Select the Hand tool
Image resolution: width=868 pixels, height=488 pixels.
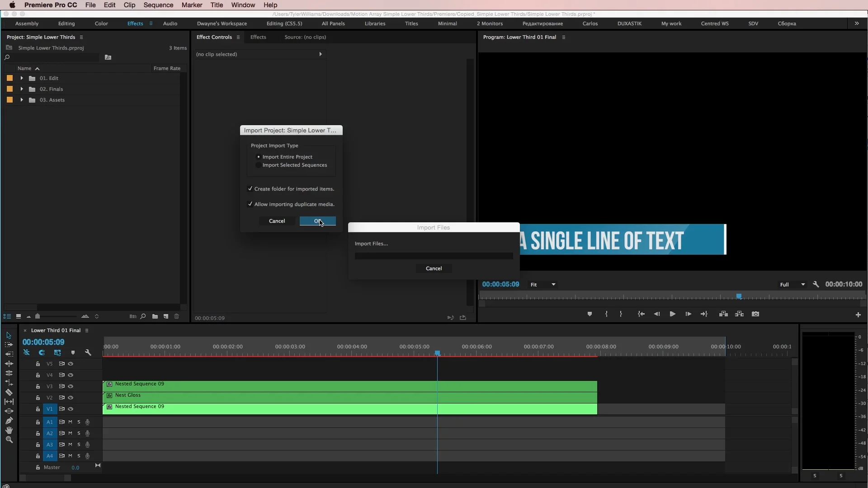pyautogui.click(x=9, y=430)
